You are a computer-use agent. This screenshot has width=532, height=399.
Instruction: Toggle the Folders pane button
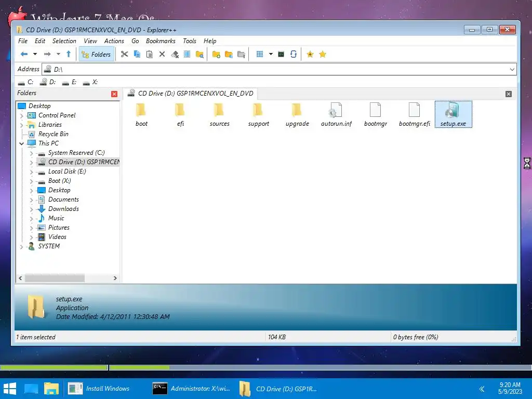point(96,54)
